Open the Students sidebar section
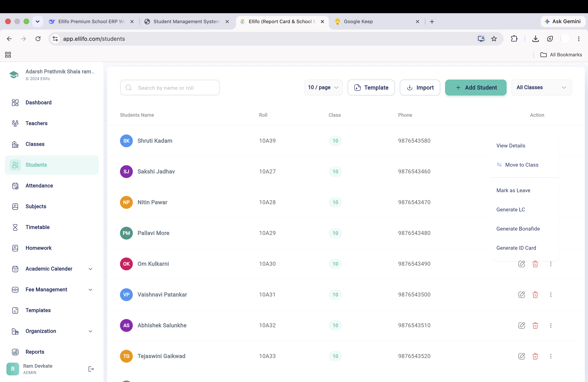 [52, 165]
